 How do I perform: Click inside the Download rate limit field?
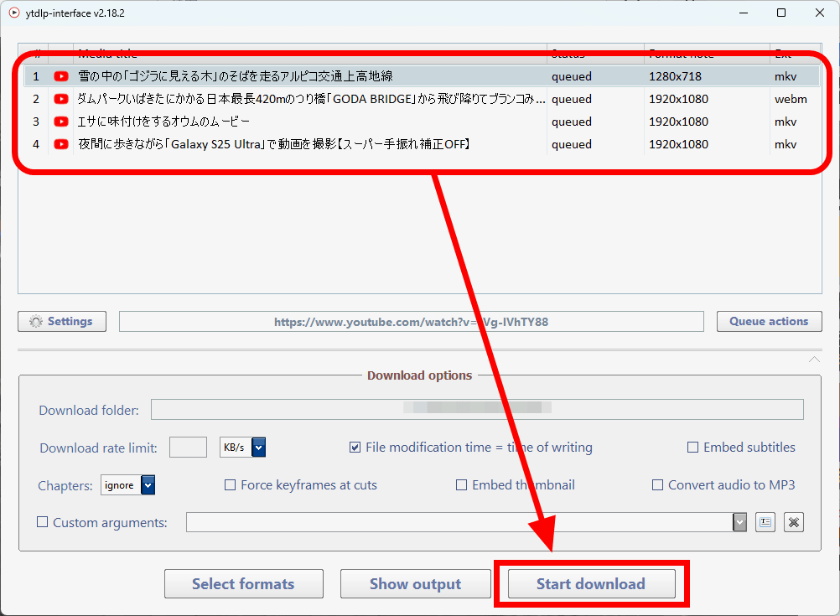[x=188, y=448]
